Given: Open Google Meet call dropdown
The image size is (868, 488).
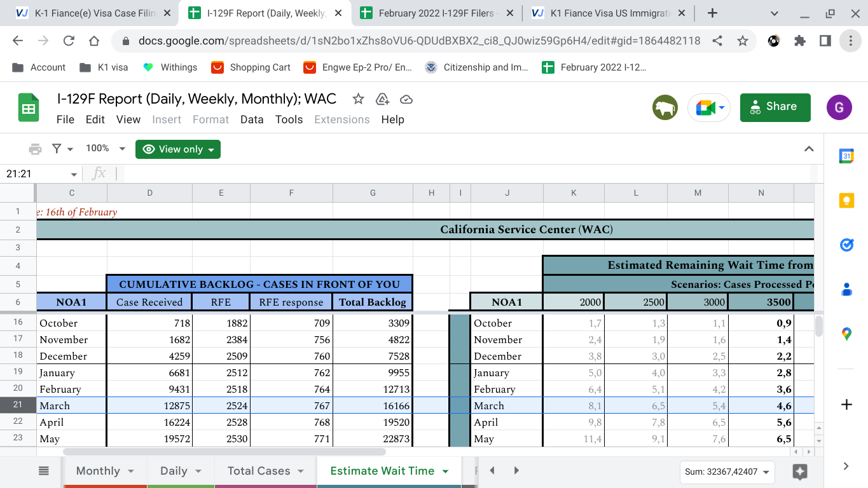Looking at the screenshot, I should [x=709, y=107].
